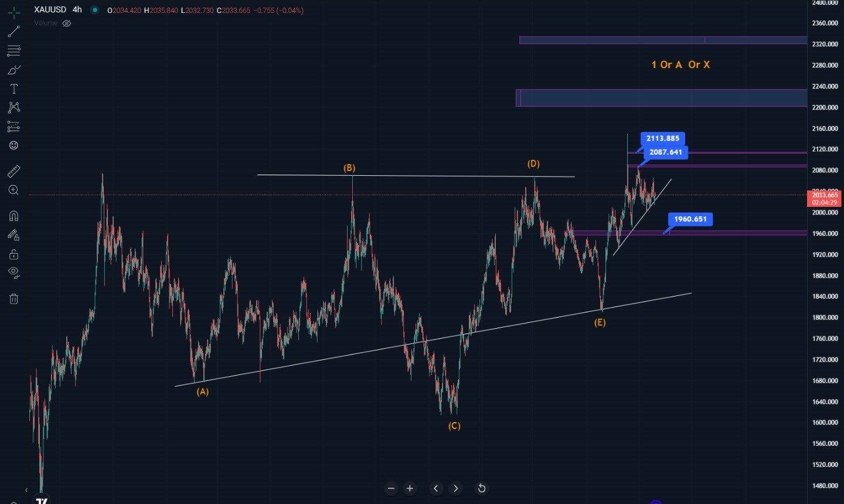Click the '1 Or A Or X' text annotation
The height and width of the screenshot is (504, 844).
[680, 64]
